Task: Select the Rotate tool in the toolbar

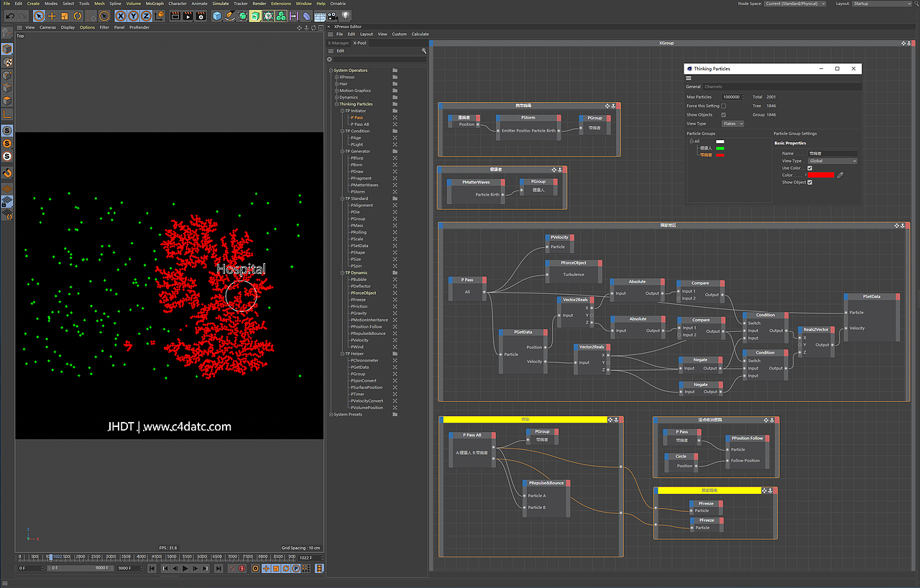Action: click(76, 14)
